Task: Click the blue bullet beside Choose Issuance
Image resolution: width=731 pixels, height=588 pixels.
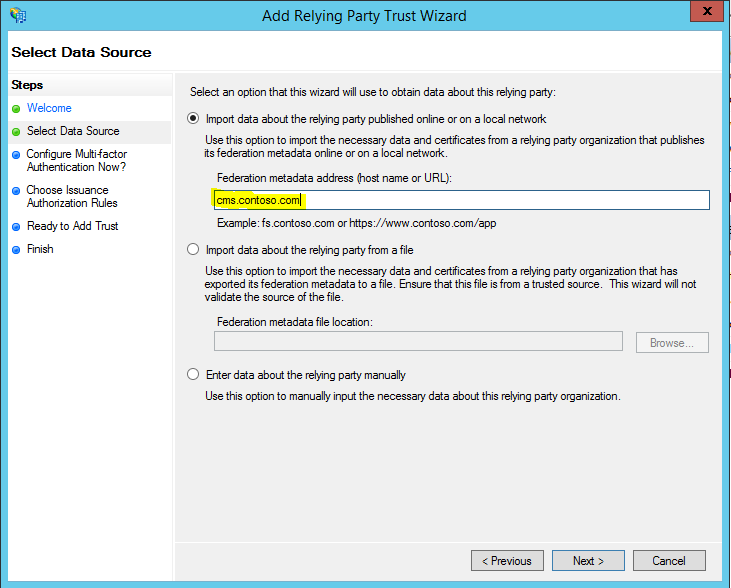Action: click(16, 191)
